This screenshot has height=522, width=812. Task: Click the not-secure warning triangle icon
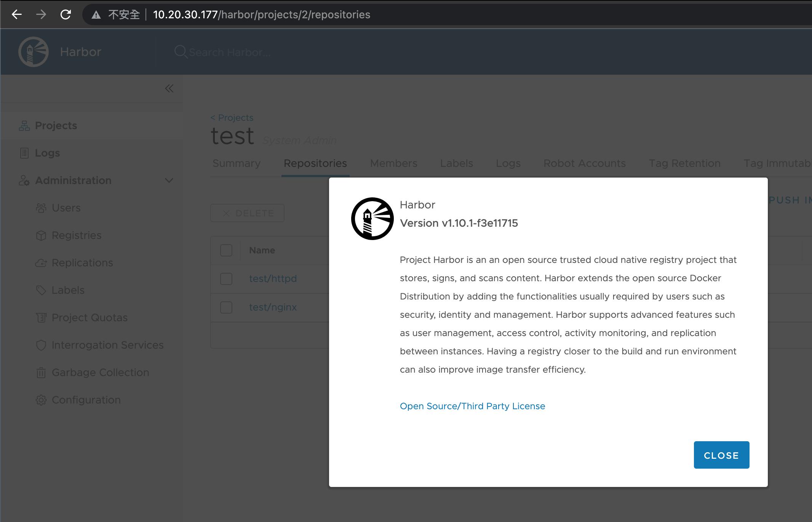96,15
